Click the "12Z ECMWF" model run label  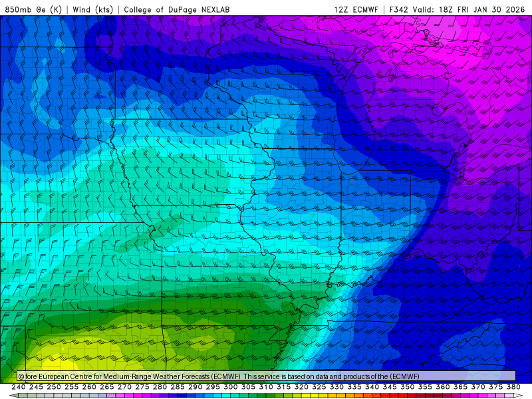pos(356,9)
